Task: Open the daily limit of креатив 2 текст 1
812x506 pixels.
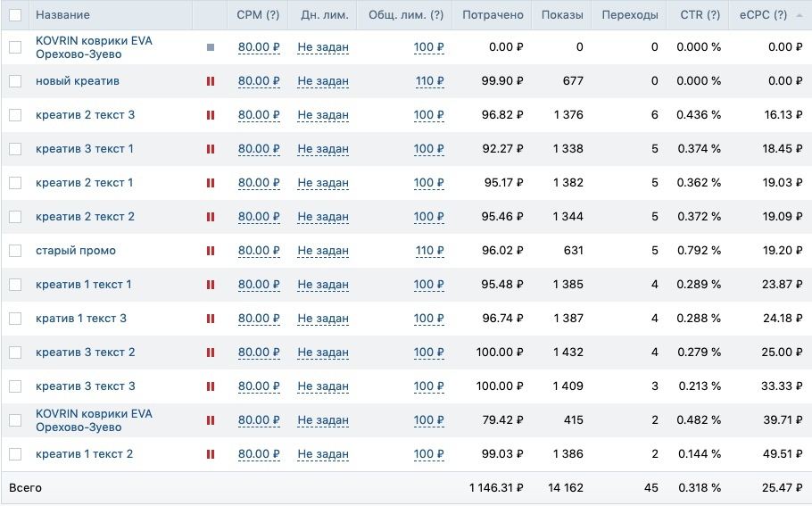Action: [x=323, y=183]
